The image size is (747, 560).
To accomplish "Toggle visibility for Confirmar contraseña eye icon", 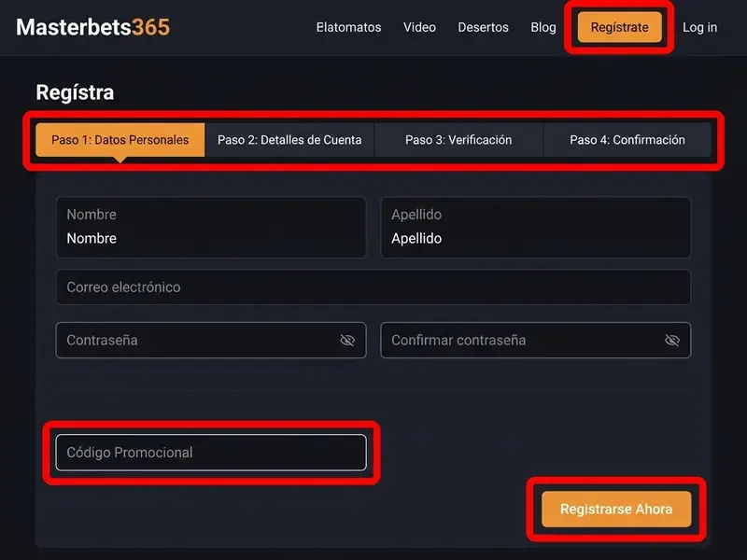I will (x=671, y=340).
